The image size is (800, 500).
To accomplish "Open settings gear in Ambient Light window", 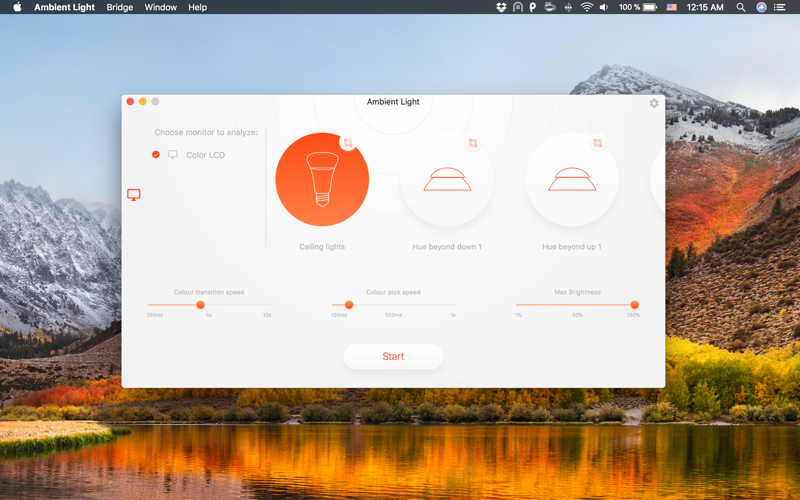I will click(x=654, y=104).
